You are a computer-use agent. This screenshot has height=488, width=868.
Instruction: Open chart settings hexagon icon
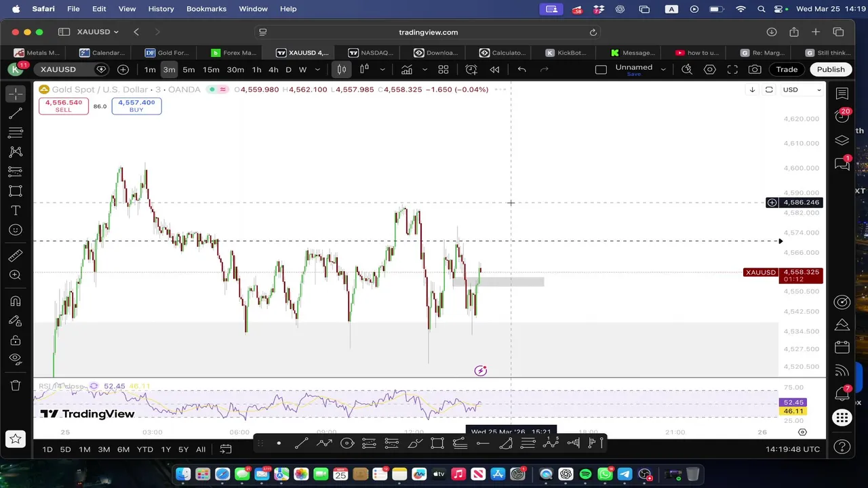pos(710,69)
